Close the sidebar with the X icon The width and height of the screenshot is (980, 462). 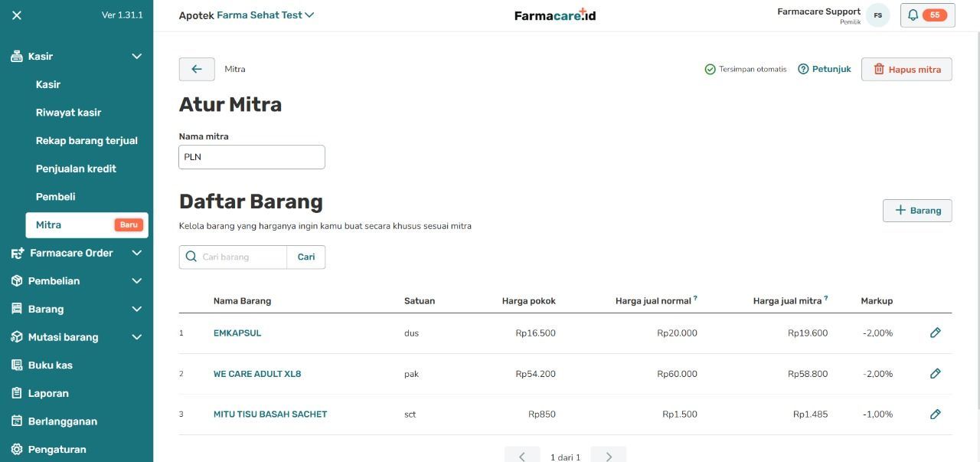point(17,15)
